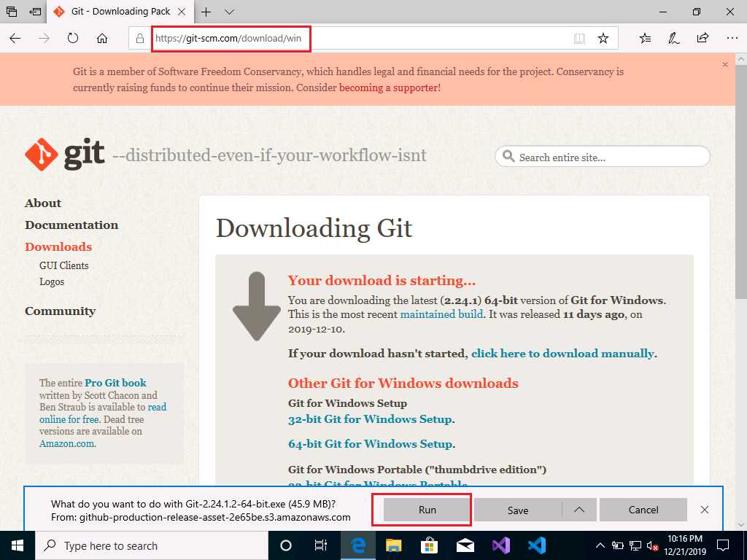
Task: Open the tabs you've set aside icon
Action: tap(12, 12)
